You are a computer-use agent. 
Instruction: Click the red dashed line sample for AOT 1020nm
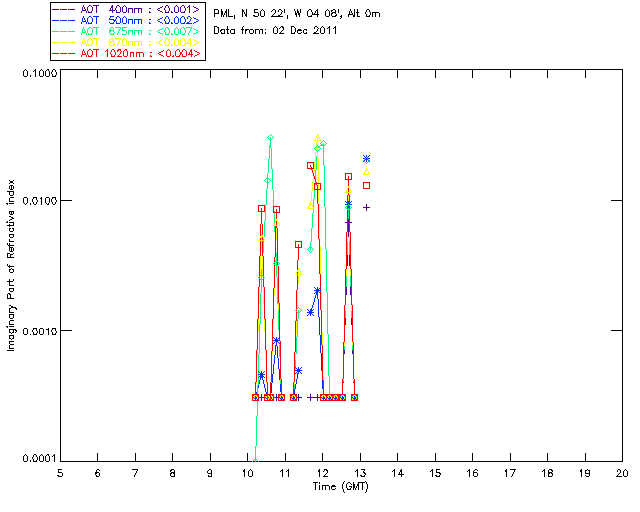[x=66, y=53]
